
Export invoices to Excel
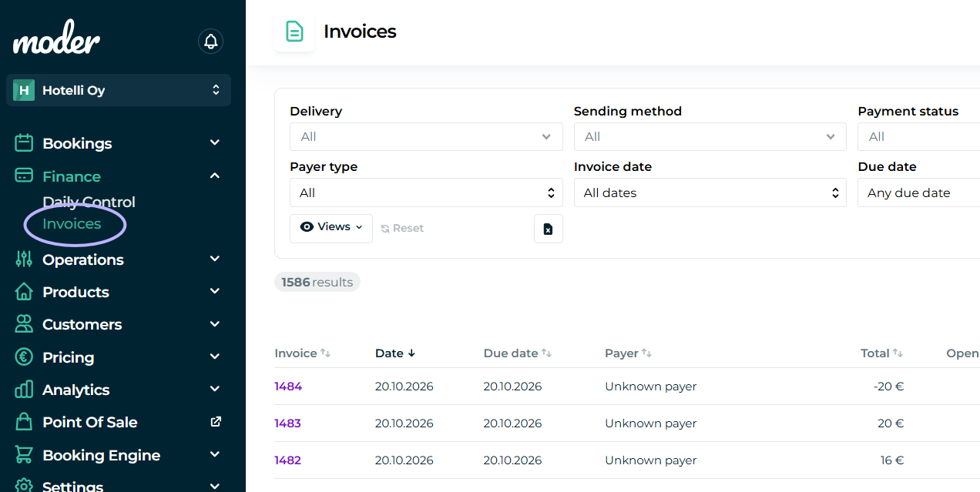tap(548, 229)
